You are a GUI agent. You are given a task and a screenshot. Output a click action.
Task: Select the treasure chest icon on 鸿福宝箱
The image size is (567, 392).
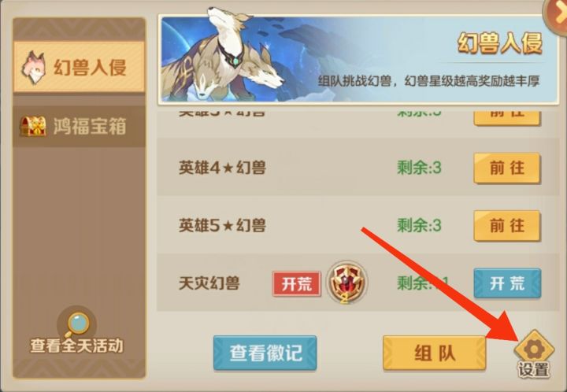coord(33,126)
